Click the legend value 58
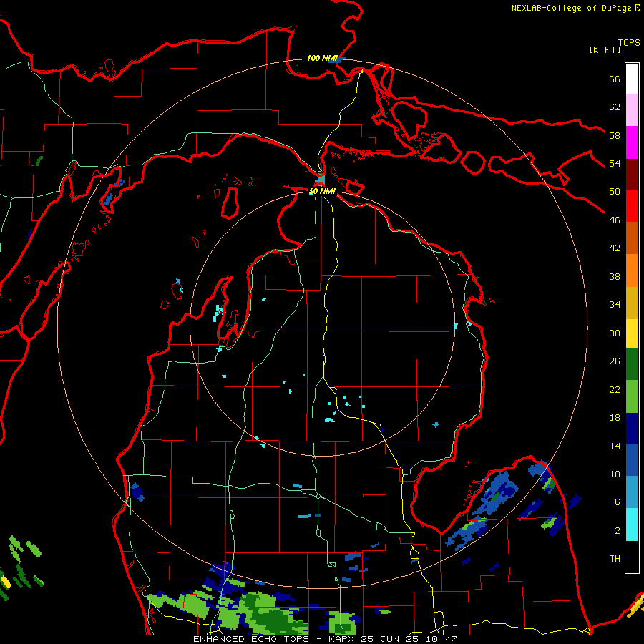The image size is (644, 644). (615, 135)
